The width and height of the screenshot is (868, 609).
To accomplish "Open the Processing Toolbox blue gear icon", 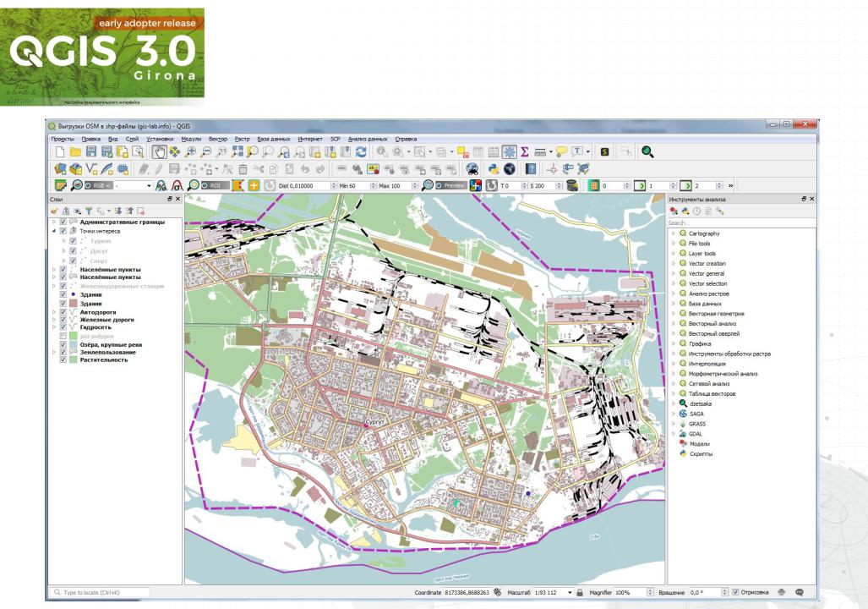I will (510, 152).
